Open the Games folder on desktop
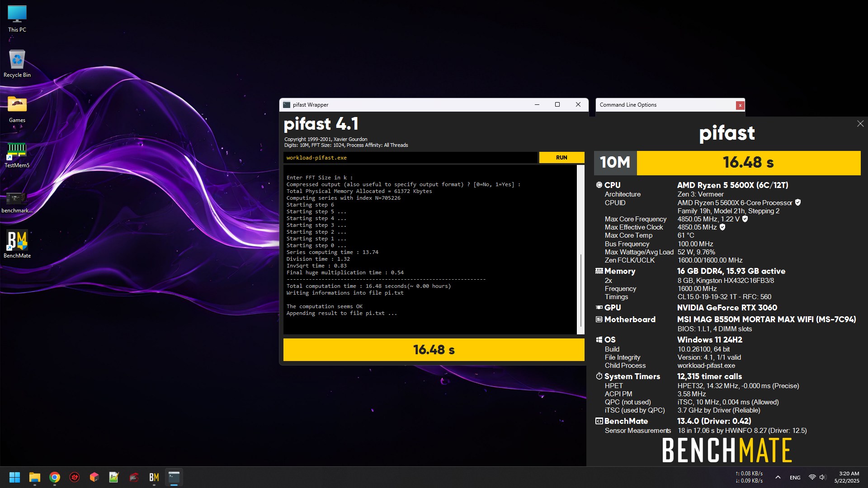The image size is (868, 488). [17, 109]
